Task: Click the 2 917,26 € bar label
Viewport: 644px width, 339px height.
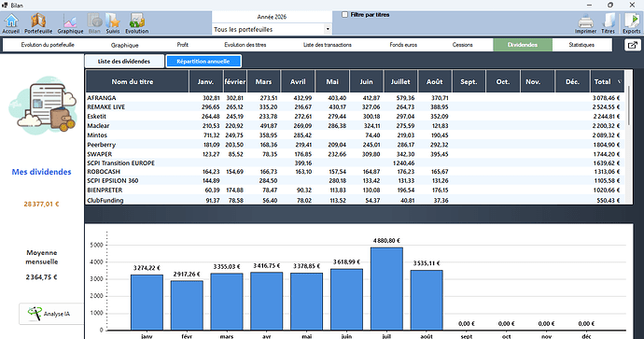Action: pos(187,274)
